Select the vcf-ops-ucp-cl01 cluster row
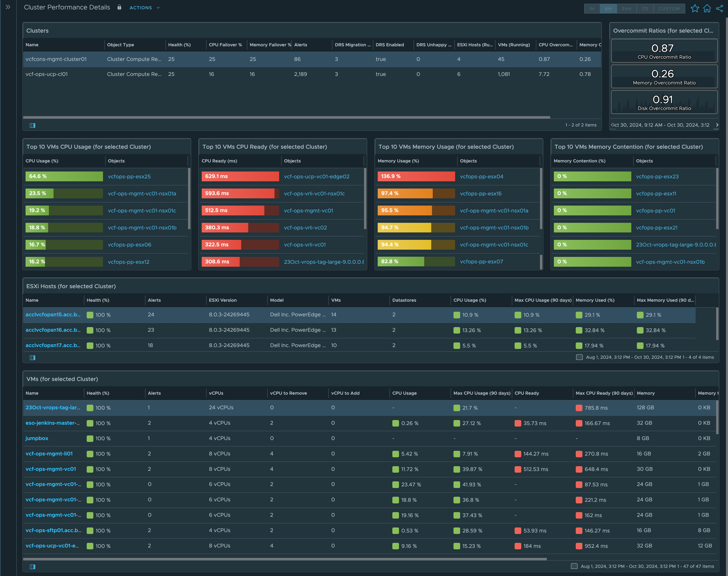The image size is (728, 576). [46, 74]
